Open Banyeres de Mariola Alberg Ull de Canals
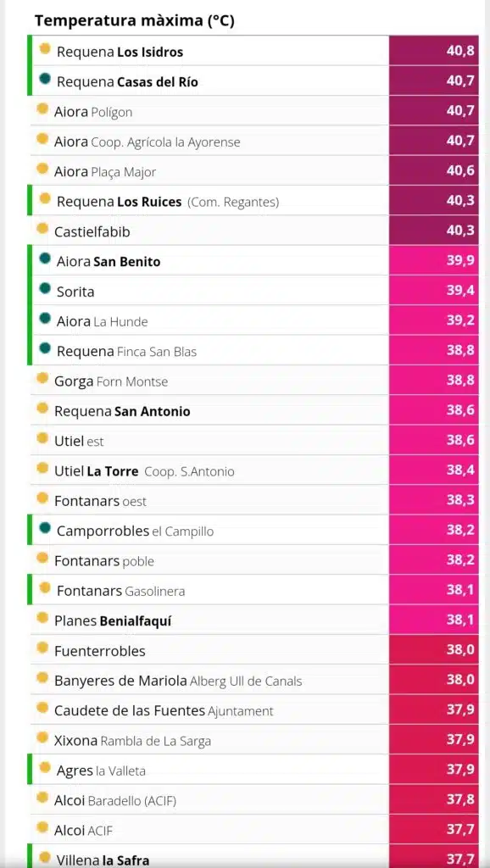 (254, 680)
